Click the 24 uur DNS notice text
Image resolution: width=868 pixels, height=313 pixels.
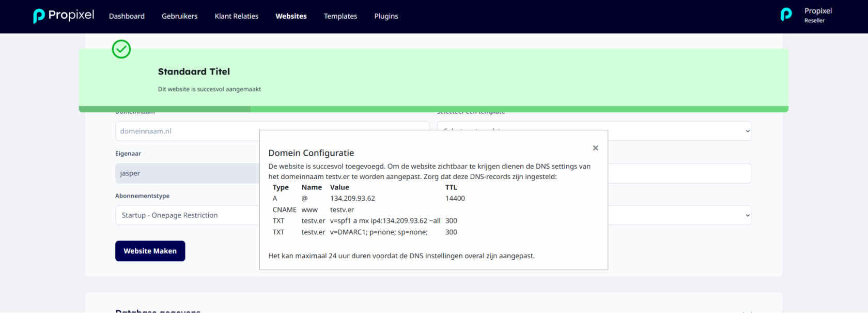point(401,256)
